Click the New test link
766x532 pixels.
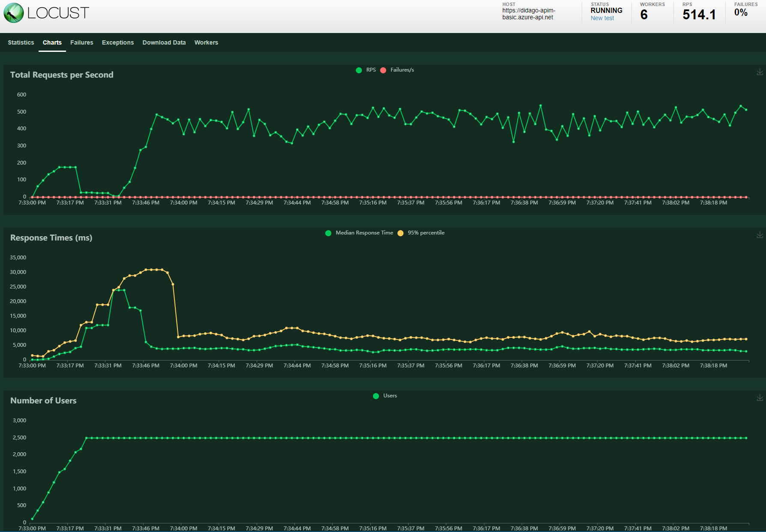pos(602,18)
